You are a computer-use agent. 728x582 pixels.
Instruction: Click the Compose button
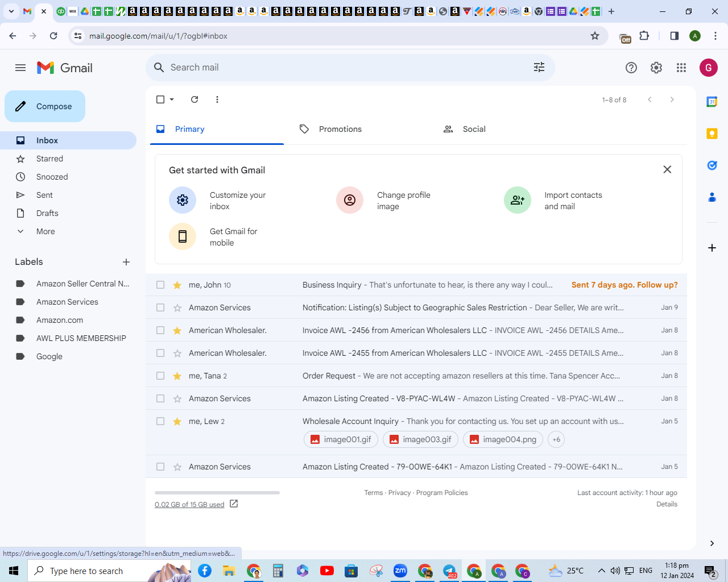[45, 106]
